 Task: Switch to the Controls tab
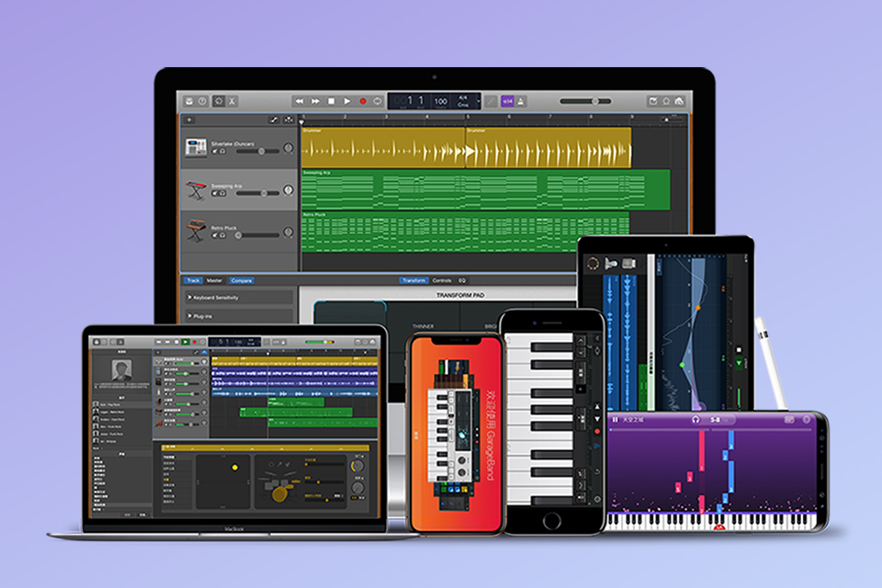(x=441, y=280)
